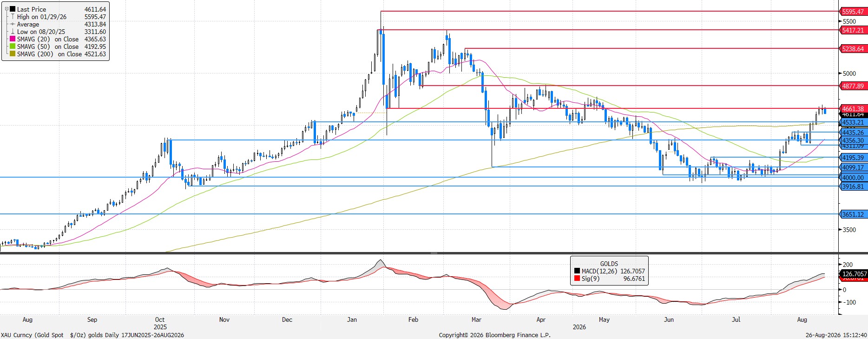The height and width of the screenshot is (339, 868).
Task: Select the blue 3651.12 support label
Action: tap(853, 214)
